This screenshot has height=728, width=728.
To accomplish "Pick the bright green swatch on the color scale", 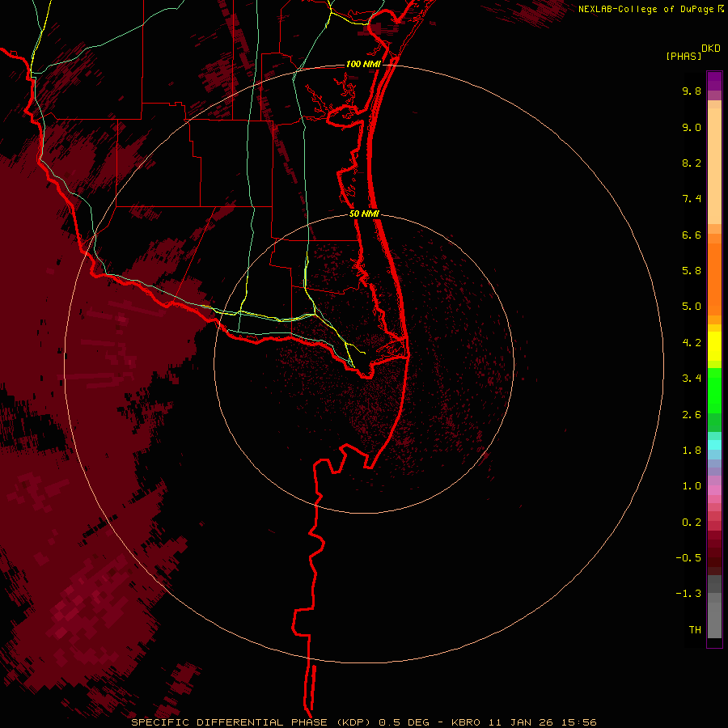I will (x=714, y=391).
